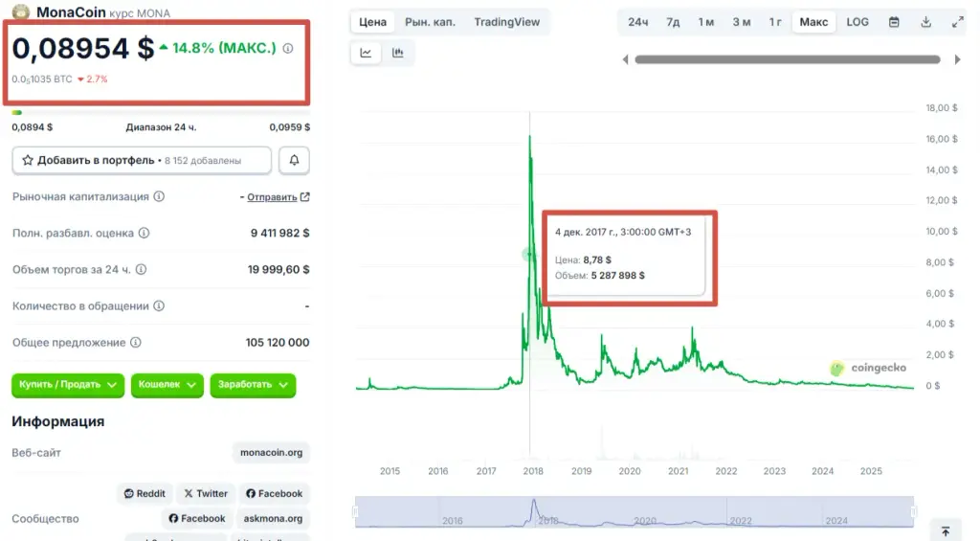Toggle LOG scale on the chart
The image size is (980, 541).
[x=857, y=22]
